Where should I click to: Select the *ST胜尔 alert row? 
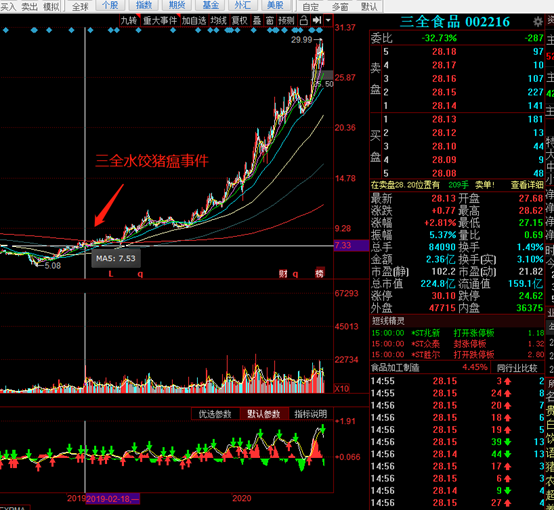click(x=458, y=354)
